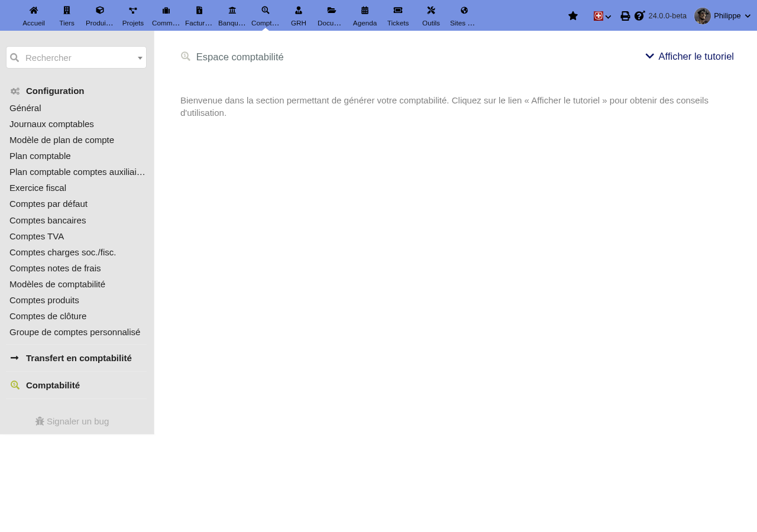Collapse the Configuration menu section
Image resolution: width=757 pixels, height=532 pixels.
click(55, 91)
